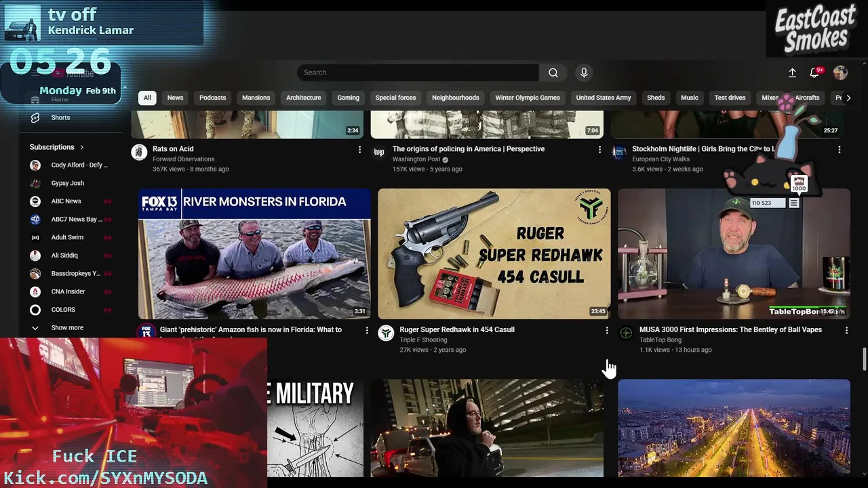868x488 pixels.
Task: Select the Architecture filter chip
Action: [x=303, y=98]
